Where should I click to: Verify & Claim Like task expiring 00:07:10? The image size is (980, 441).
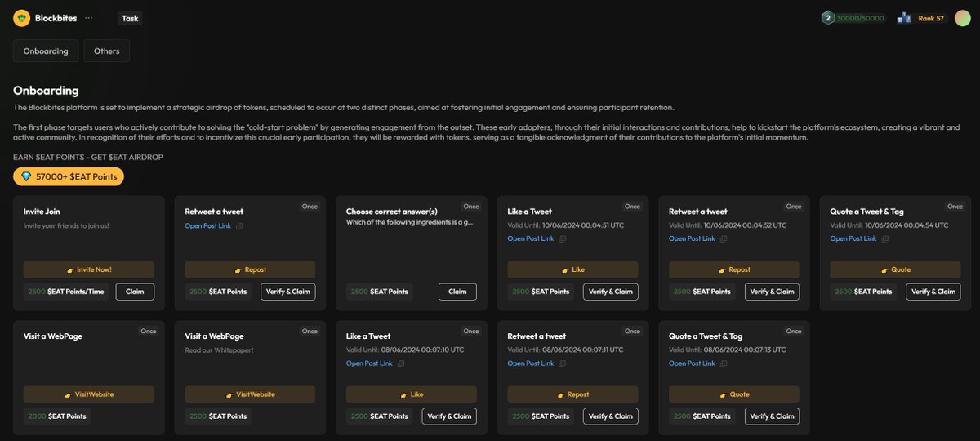pos(449,416)
